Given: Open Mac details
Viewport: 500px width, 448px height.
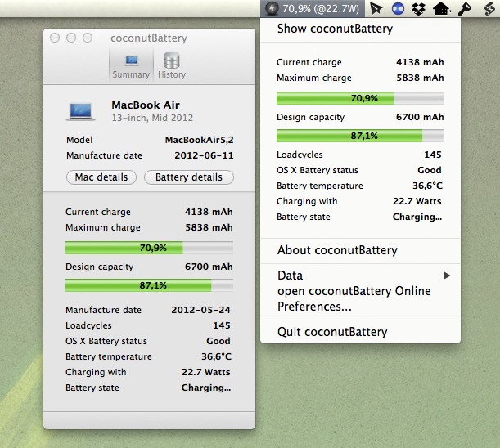Looking at the screenshot, I should [101, 177].
